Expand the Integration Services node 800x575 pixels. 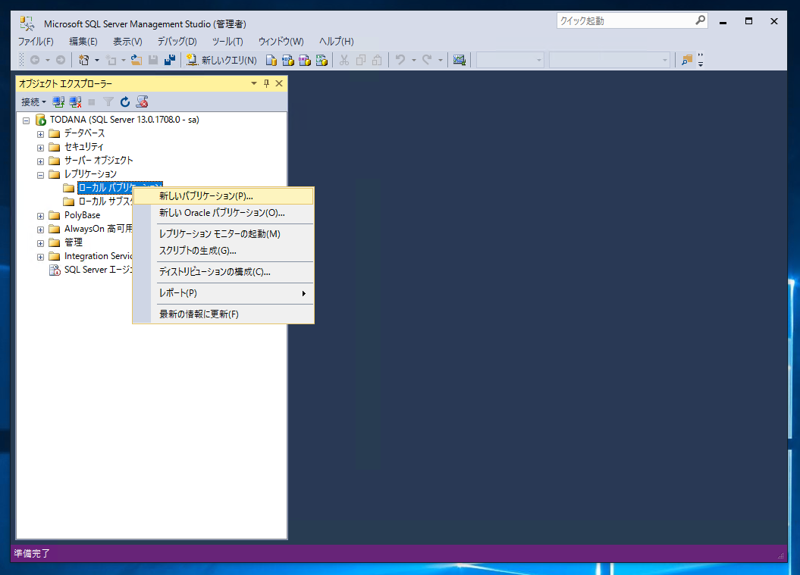tap(40, 257)
